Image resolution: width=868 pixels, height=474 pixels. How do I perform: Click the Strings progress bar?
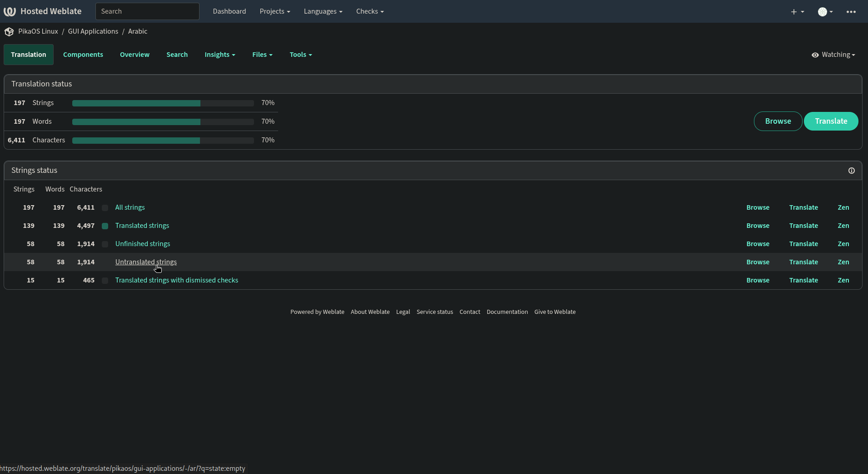tap(163, 103)
